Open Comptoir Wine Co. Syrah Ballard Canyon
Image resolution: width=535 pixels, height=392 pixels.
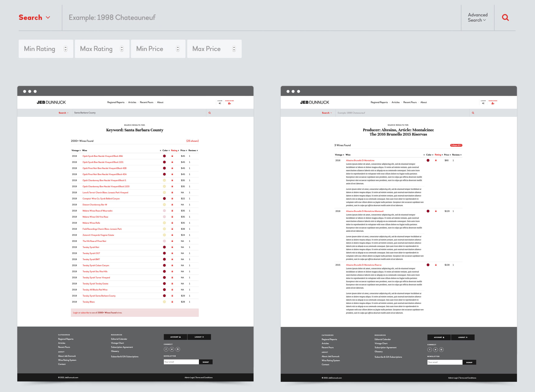[x=101, y=199]
